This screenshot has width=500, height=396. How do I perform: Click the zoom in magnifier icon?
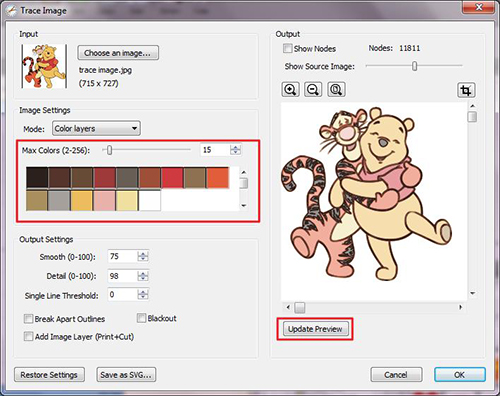[x=290, y=90]
